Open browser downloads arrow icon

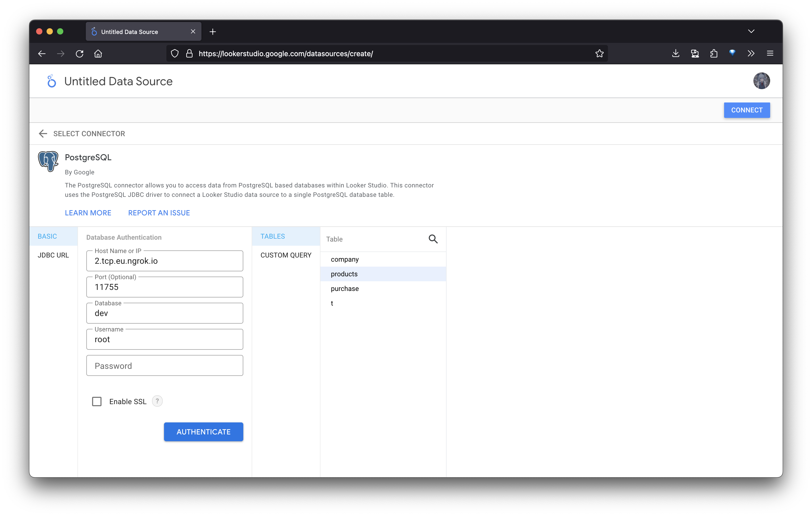(x=675, y=54)
